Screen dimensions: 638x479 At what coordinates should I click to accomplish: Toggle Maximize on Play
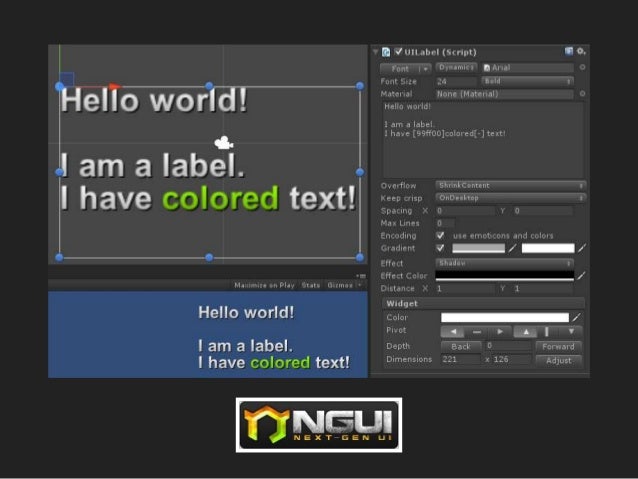264,285
